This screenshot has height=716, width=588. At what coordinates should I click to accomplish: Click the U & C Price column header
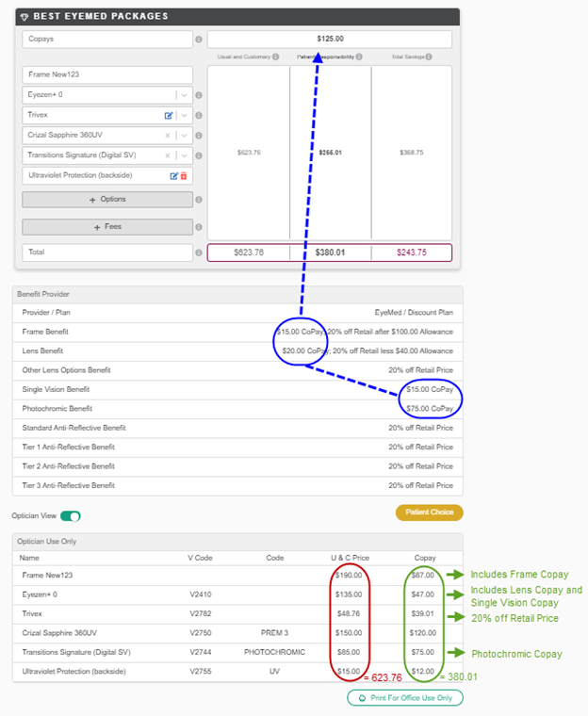[350, 558]
